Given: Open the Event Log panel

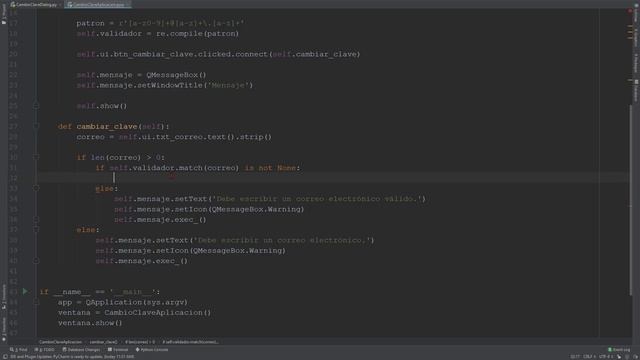Looking at the screenshot, I should [x=619, y=350].
